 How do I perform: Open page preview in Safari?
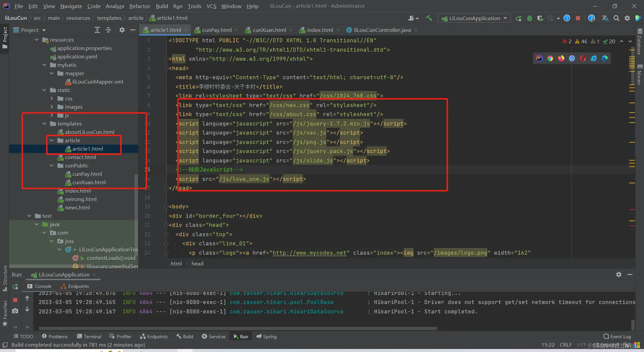(572, 58)
